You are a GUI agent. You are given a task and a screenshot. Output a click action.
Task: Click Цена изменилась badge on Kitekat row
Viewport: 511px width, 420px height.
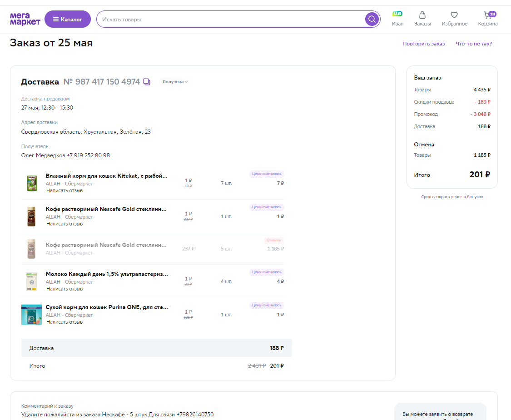[x=267, y=174]
